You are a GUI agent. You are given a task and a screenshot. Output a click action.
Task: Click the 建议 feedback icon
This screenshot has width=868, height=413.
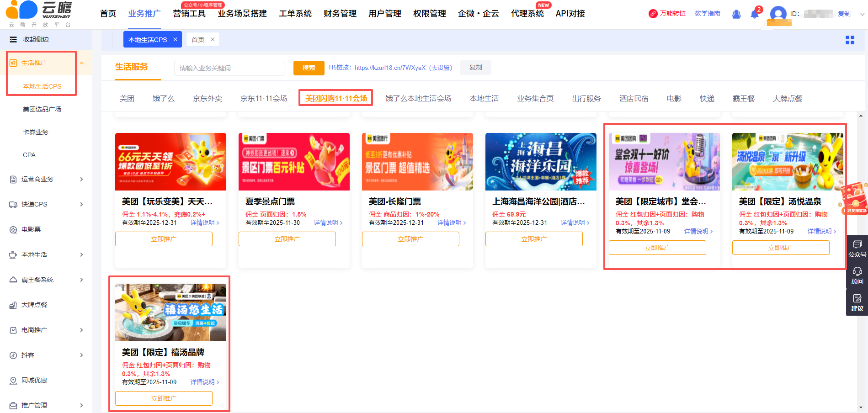857,302
